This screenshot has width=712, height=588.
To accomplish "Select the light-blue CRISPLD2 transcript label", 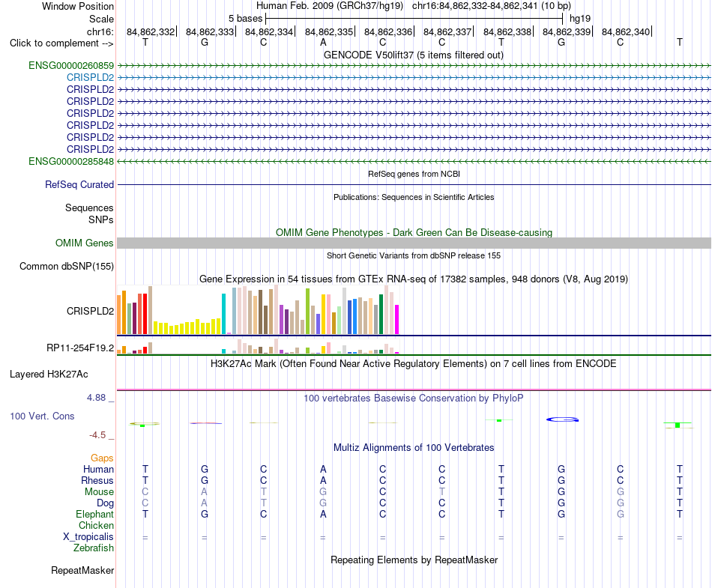I will click(91, 78).
